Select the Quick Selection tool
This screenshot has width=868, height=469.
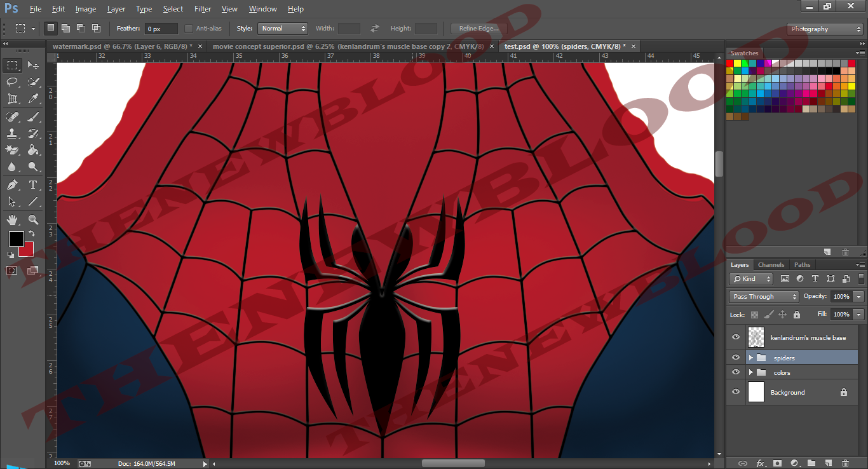(x=33, y=82)
